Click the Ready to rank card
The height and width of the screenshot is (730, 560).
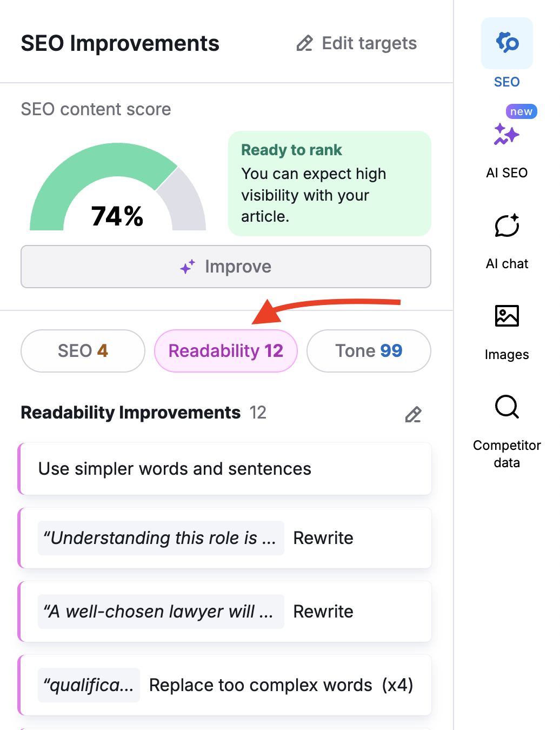[329, 184]
